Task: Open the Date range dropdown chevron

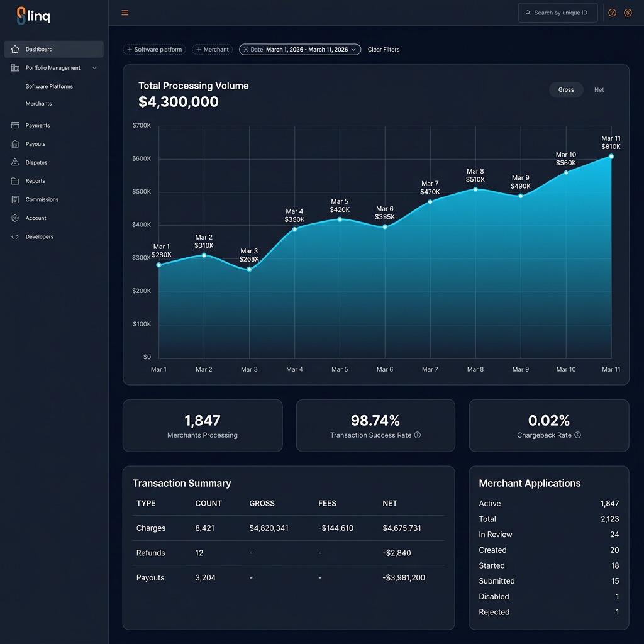Action: tap(353, 50)
